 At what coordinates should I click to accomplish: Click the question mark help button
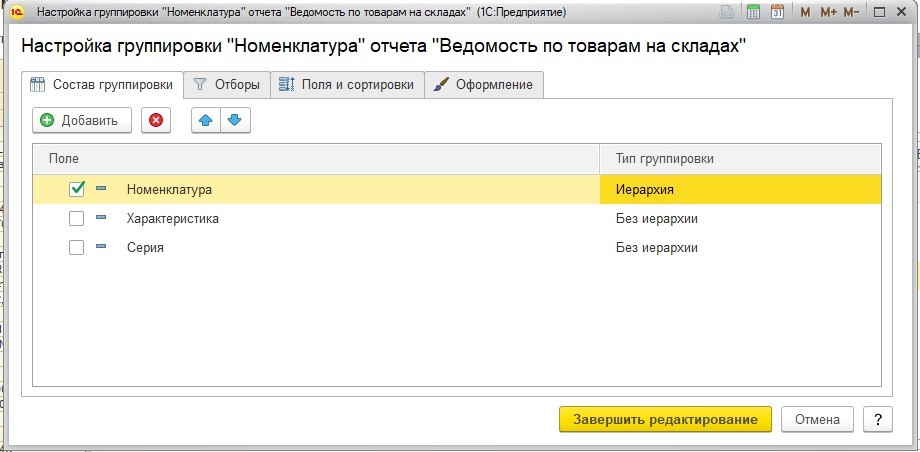[877, 419]
